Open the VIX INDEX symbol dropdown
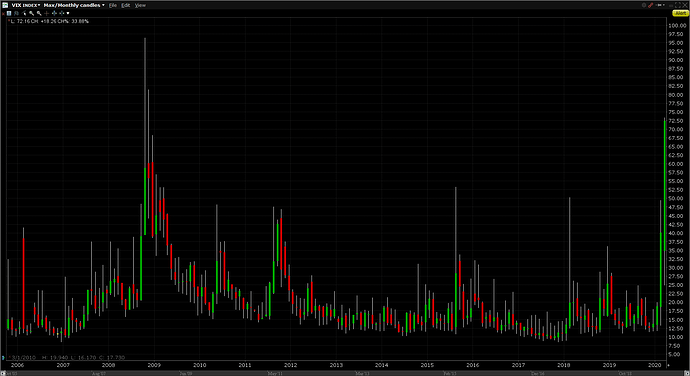 pyautogui.click(x=26, y=5)
